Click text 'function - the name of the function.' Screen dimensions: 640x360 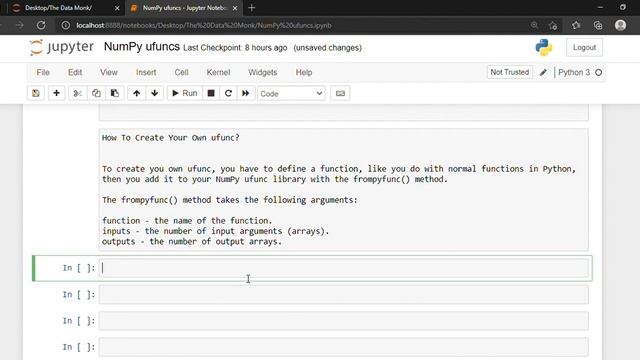tap(187, 221)
